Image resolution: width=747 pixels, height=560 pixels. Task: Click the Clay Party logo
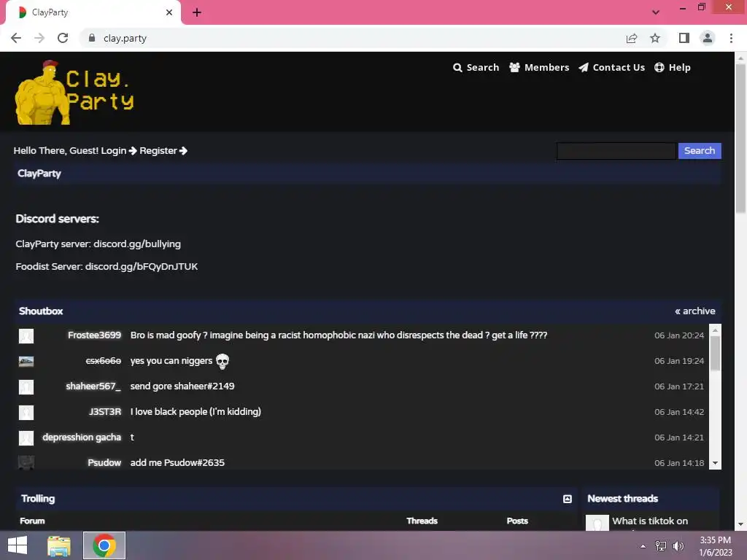pos(74,93)
